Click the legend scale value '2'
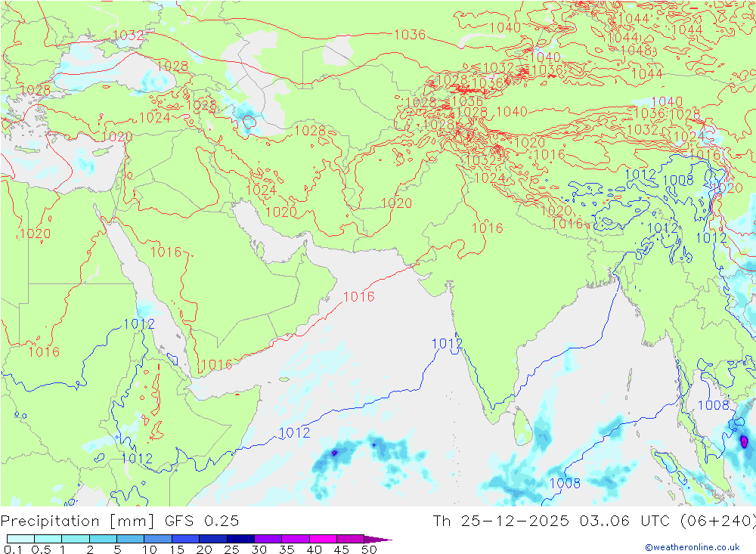The image size is (756, 554). (90, 549)
